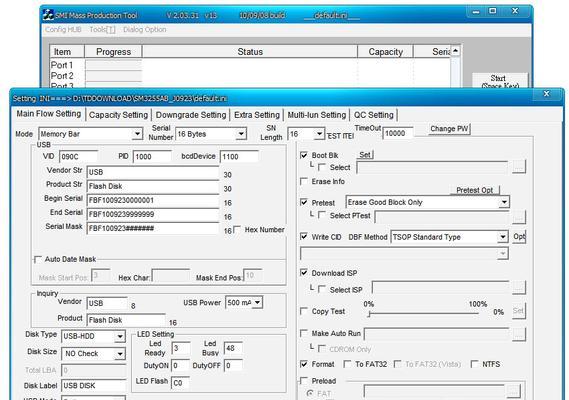Switch to the Capacity Setting tab
569x400 pixels.
tap(118, 115)
